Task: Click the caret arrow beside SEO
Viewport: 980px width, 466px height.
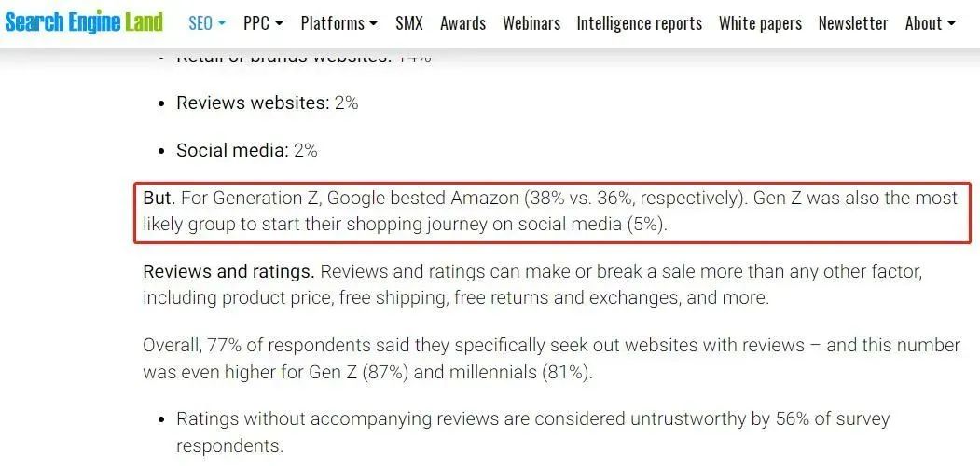Action: point(221,23)
